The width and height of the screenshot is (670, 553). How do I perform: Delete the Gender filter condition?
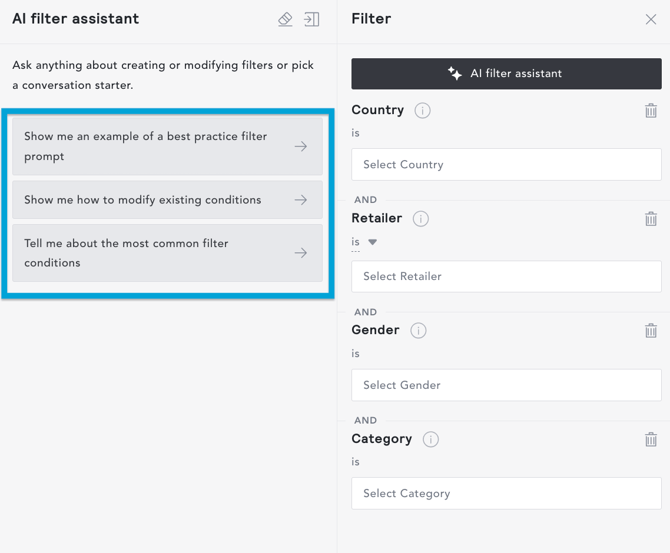pyautogui.click(x=651, y=331)
